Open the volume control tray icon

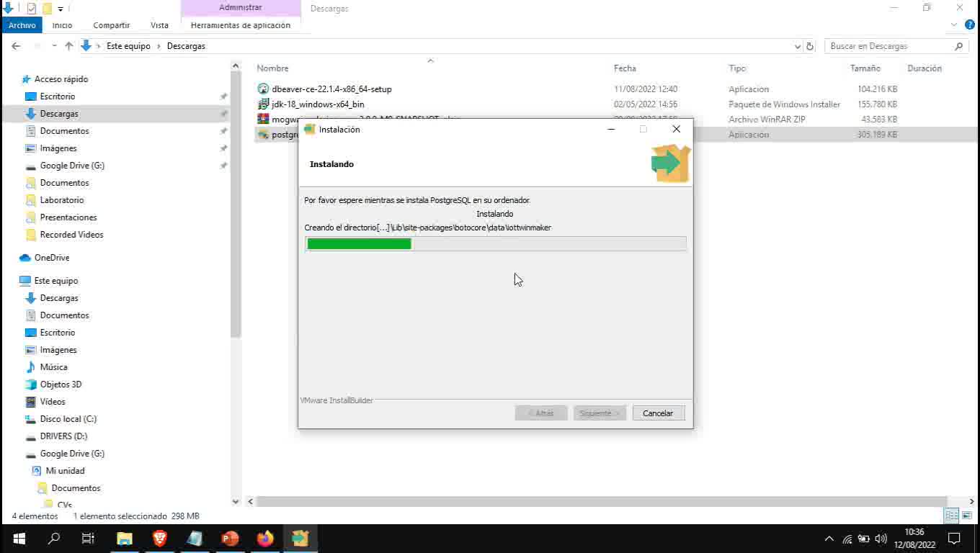coord(881,539)
